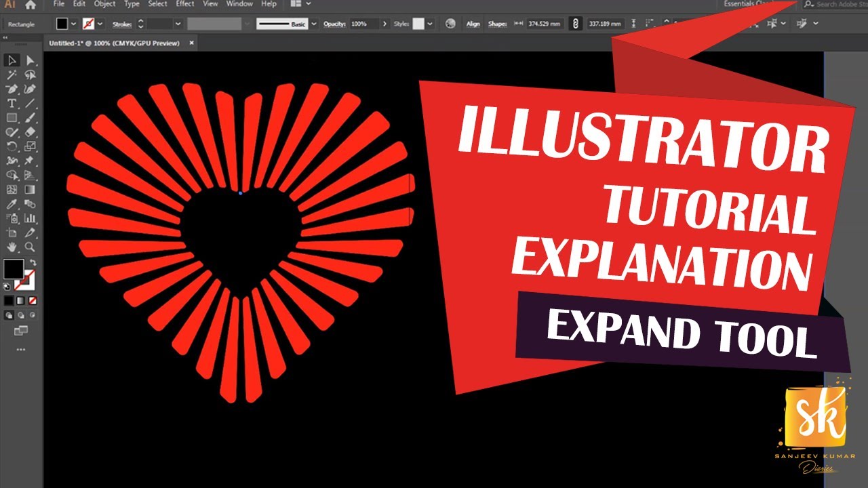
Task: Pick the Mesh tool
Action: [x=12, y=190]
